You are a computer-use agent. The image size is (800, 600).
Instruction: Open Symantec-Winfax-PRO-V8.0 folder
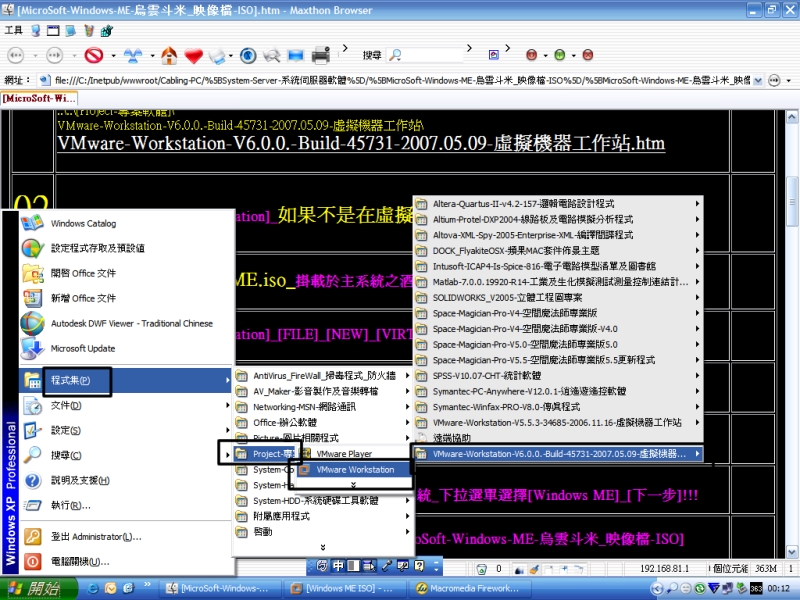pos(558,407)
